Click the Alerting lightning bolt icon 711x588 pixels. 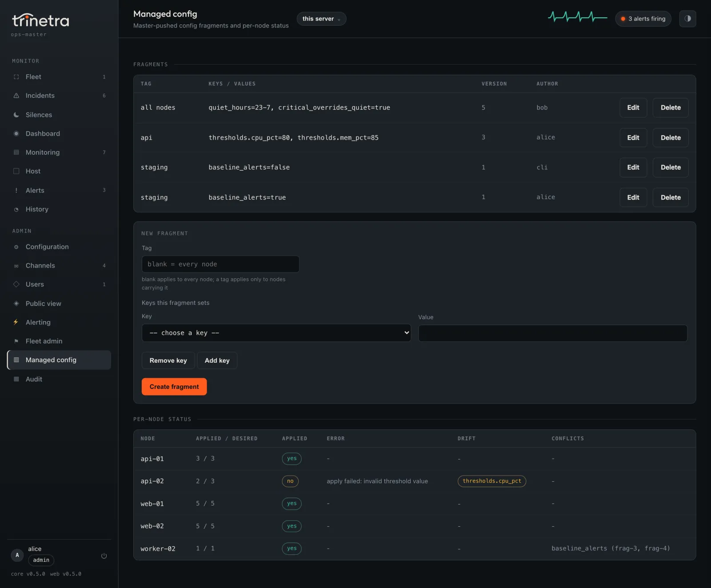pos(16,322)
